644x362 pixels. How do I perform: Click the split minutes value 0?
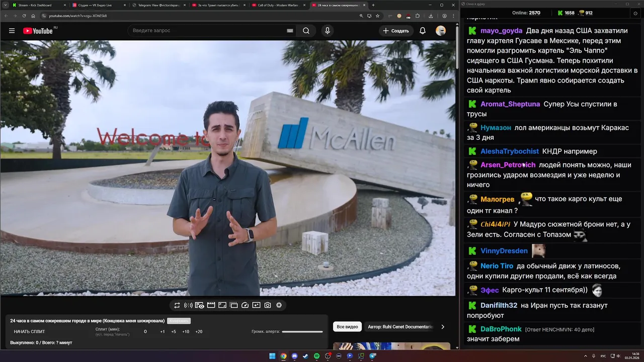tap(145, 332)
